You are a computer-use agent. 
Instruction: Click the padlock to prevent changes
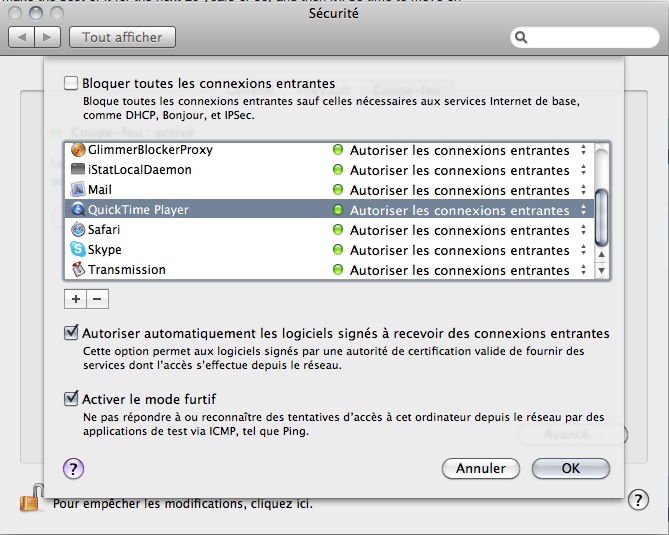point(33,497)
